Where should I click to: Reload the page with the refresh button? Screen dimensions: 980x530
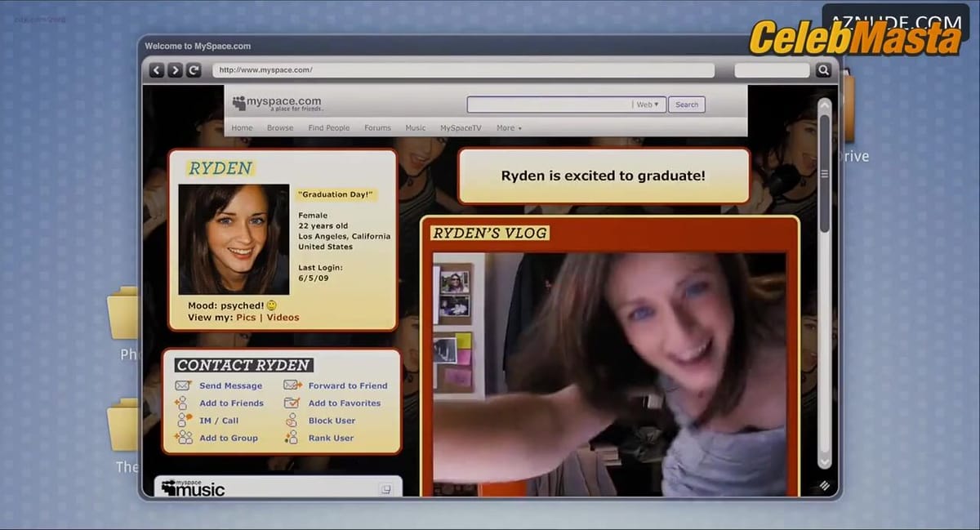pyautogui.click(x=194, y=70)
